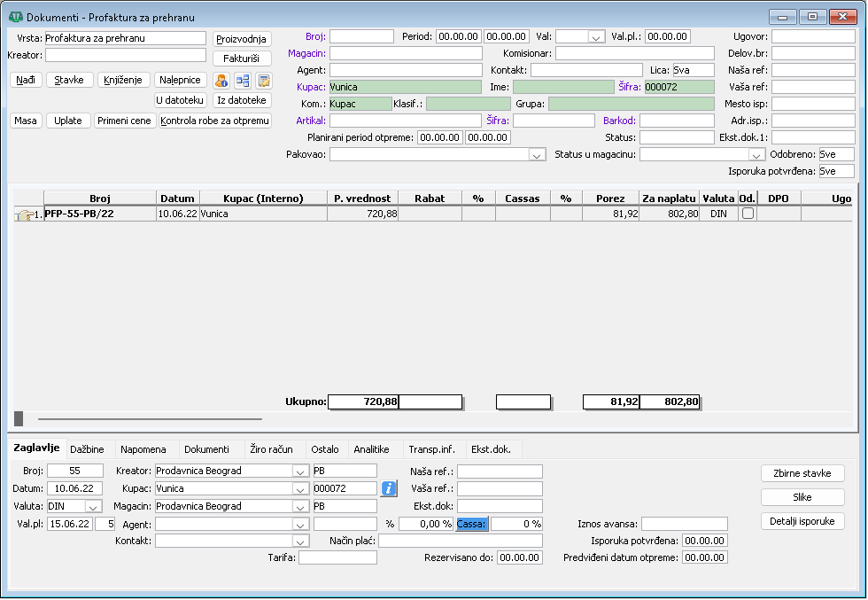Toggle the Od. checkbox for PFP-55-PB/22
868x600 pixels.
pyautogui.click(x=748, y=214)
